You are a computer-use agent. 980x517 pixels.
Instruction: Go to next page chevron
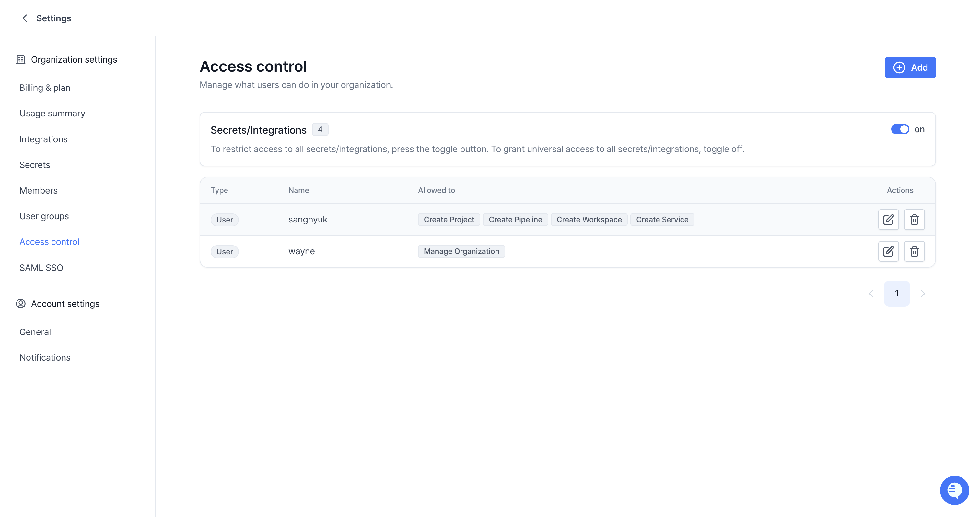pos(923,294)
